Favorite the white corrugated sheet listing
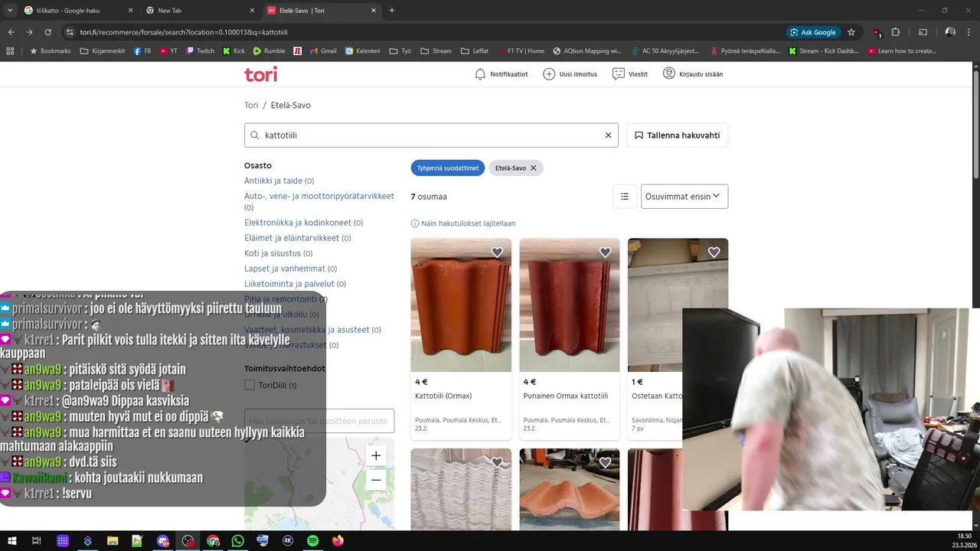The image size is (980, 551). pos(497,462)
